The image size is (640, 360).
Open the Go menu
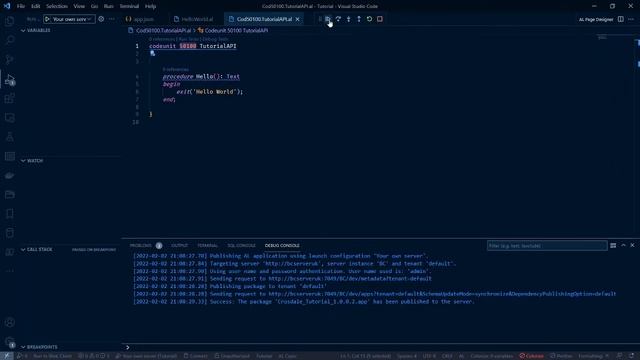pos(94,6)
